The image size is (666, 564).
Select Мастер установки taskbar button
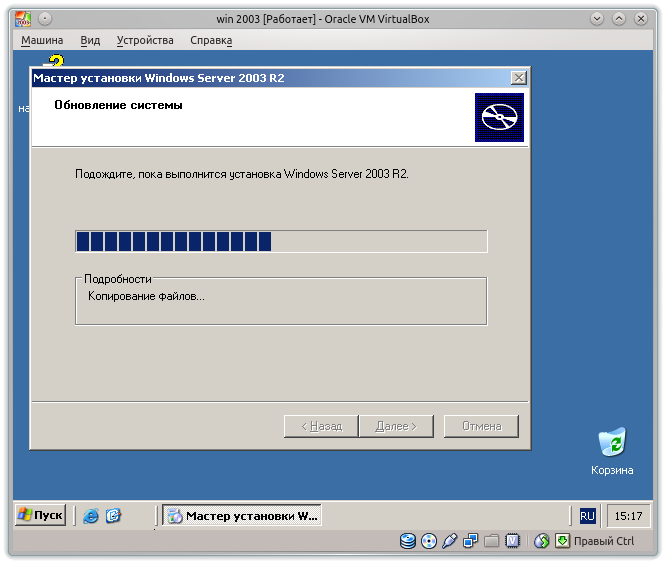click(x=242, y=516)
